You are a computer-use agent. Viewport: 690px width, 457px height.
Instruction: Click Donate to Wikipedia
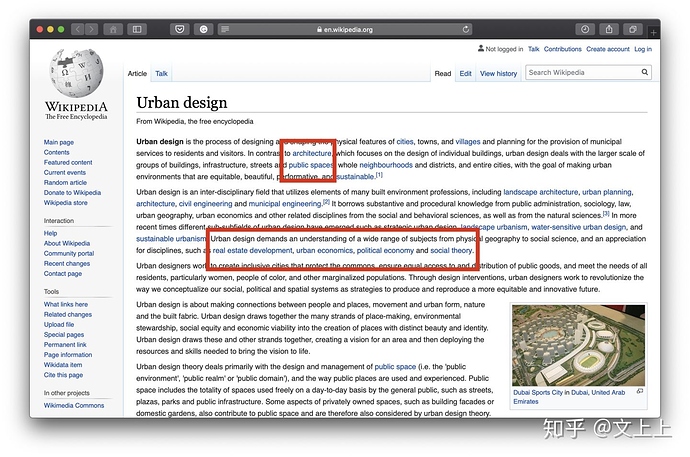pos(72,193)
